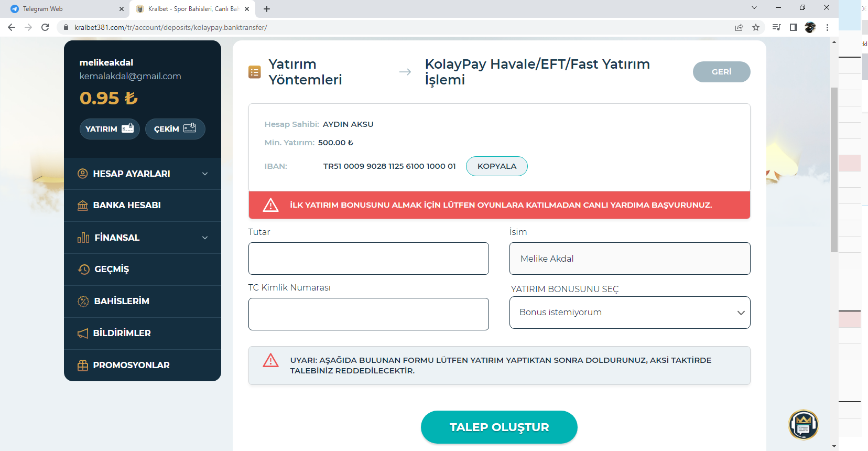Click the browser forward arrow
Screen dimensions: 868x451
(x=28, y=27)
